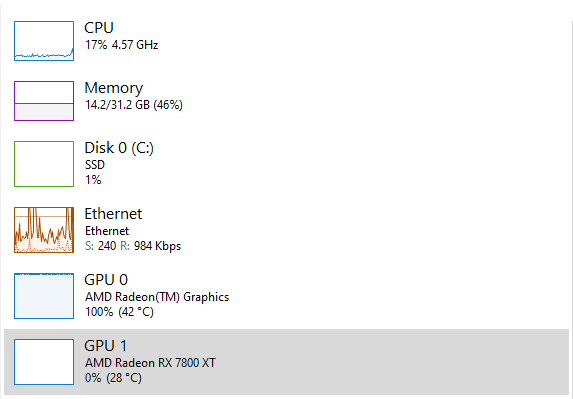
Task: Click the 17% 4.57 GHz CPU readout
Action: coord(121,45)
